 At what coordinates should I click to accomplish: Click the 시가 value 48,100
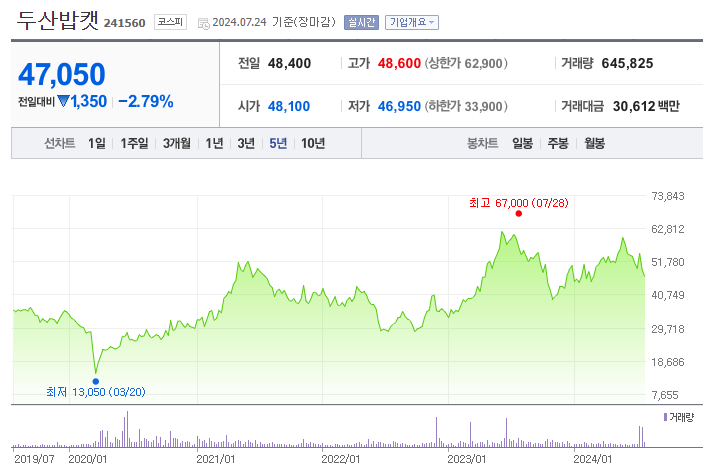(x=289, y=106)
